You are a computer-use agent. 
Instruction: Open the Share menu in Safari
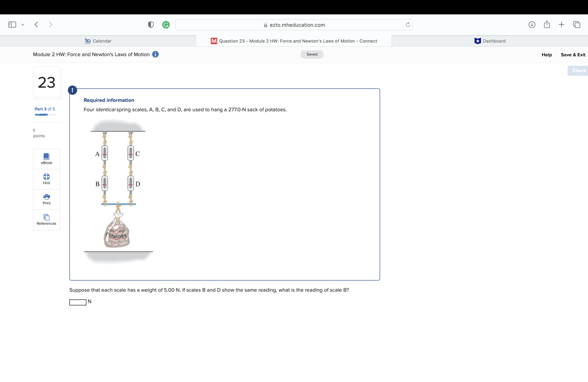point(547,24)
